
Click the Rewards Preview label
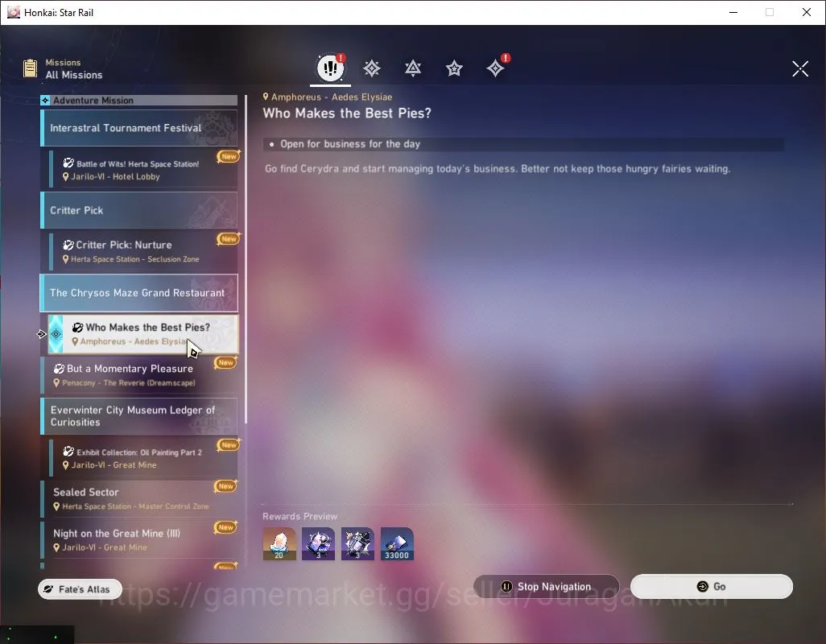point(299,516)
